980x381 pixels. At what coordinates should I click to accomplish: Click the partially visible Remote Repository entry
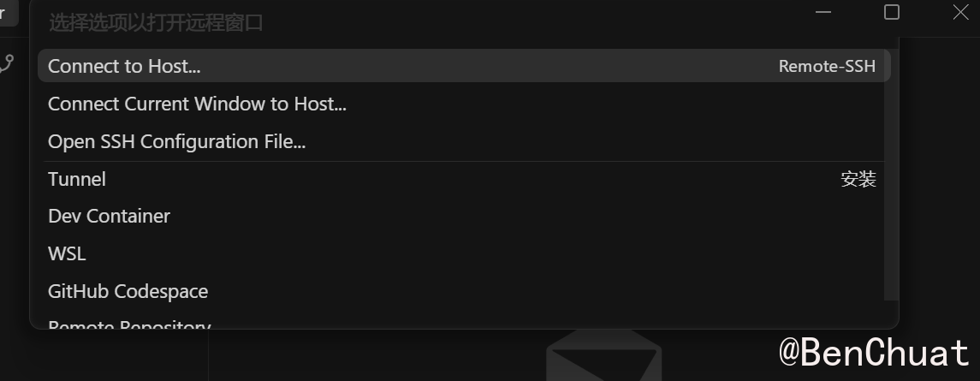click(x=129, y=324)
